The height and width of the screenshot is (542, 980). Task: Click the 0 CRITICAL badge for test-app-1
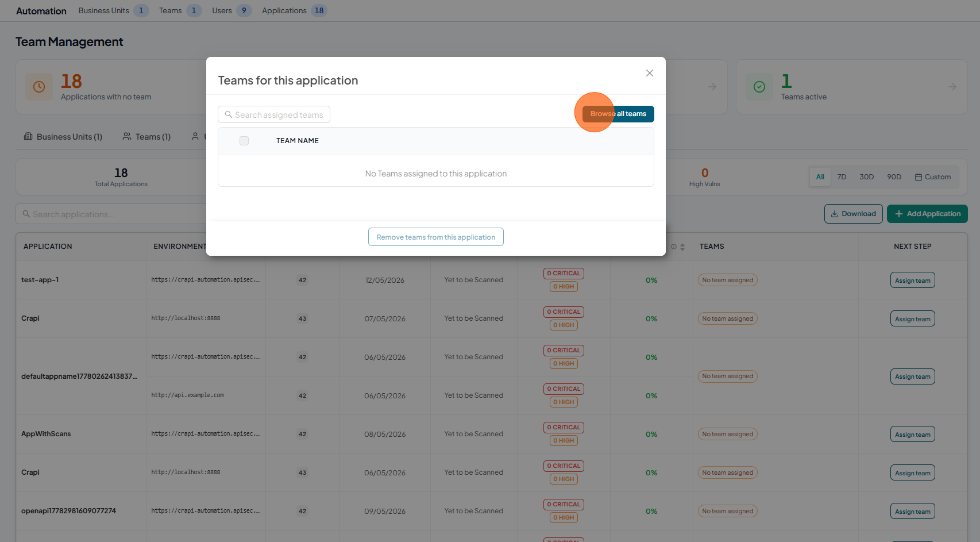(x=564, y=274)
